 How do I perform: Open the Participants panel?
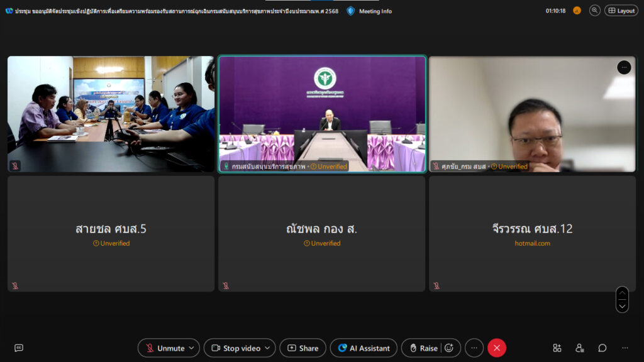pos(580,348)
